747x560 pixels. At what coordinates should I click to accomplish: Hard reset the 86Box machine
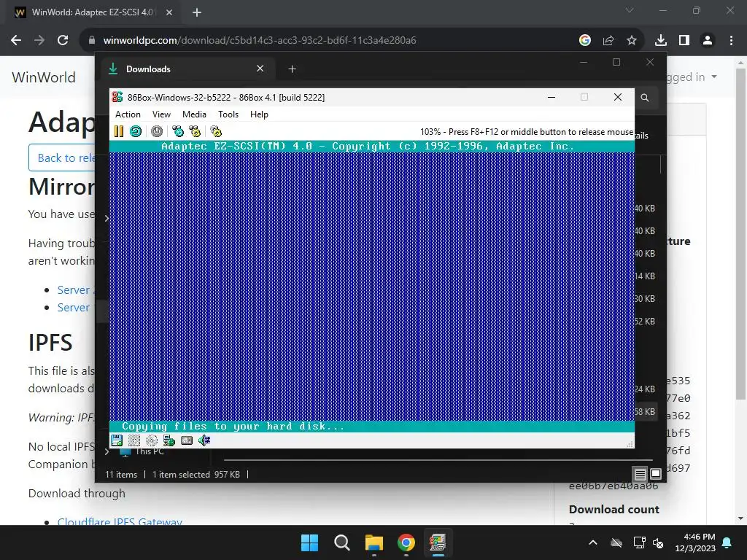pos(136,131)
